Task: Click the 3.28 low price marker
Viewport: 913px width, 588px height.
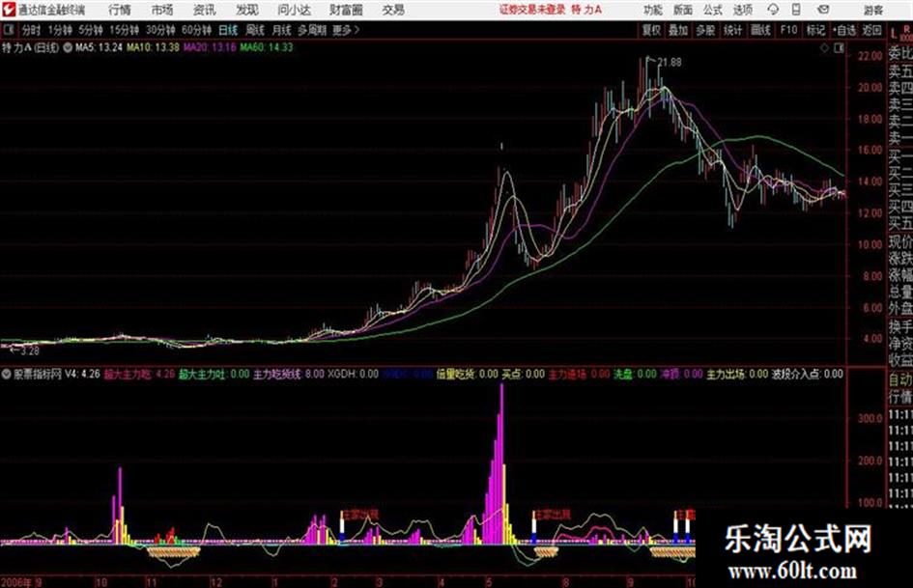Action: 29,351
